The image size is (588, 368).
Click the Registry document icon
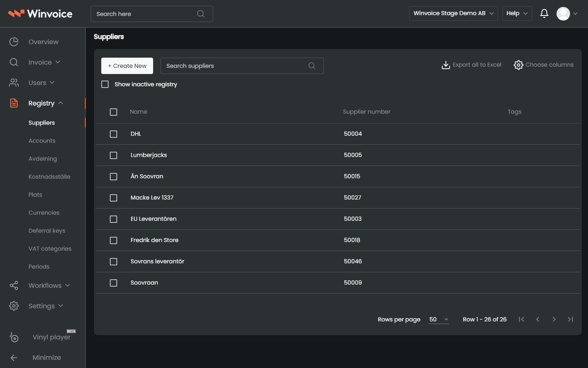14,103
